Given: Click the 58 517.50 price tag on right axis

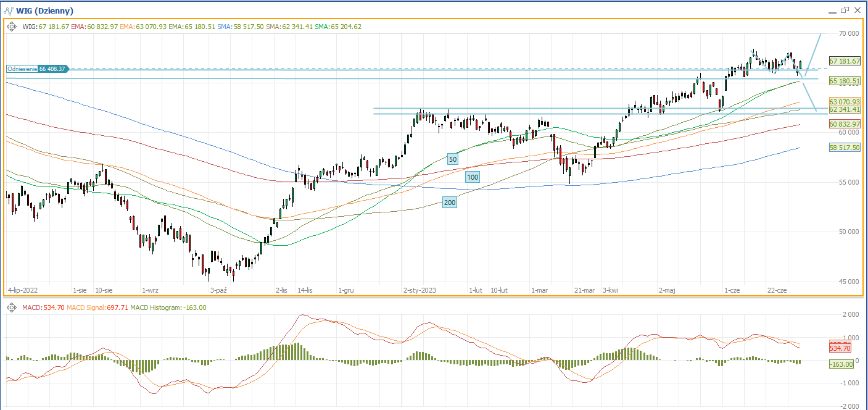Looking at the screenshot, I should pos(845,148).
